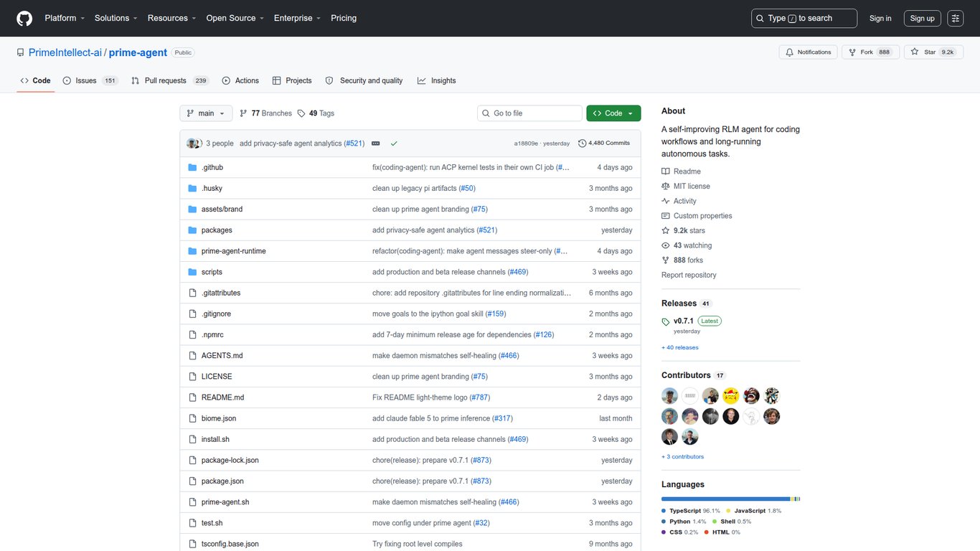
Task: Open the PrimeIntellect-ai organization link
Action: (65, 52)
